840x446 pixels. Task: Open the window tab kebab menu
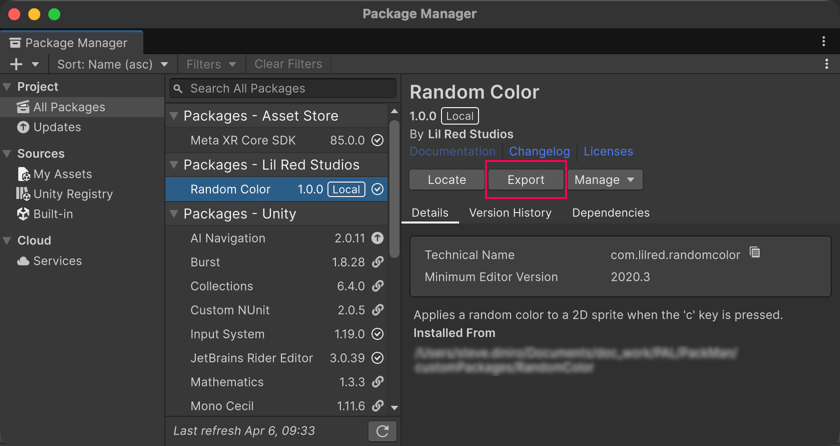[x=824, y=42]
